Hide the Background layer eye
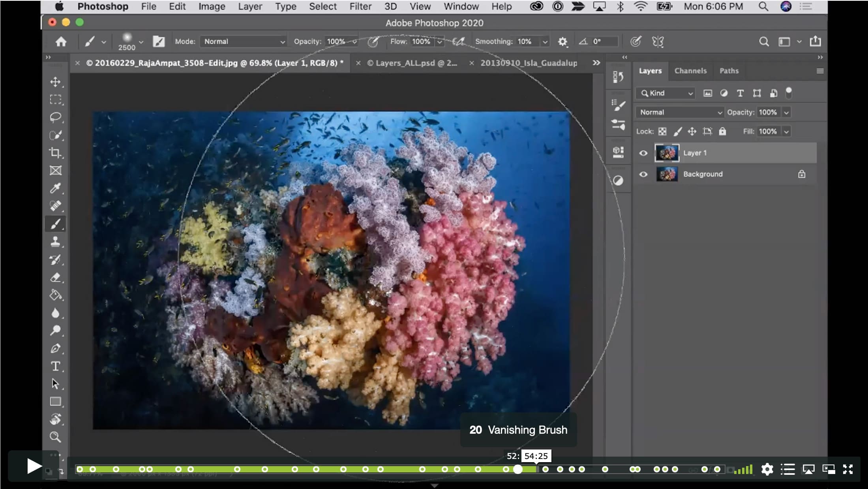This screenshot has height=489, width=868. click(643, 174)
